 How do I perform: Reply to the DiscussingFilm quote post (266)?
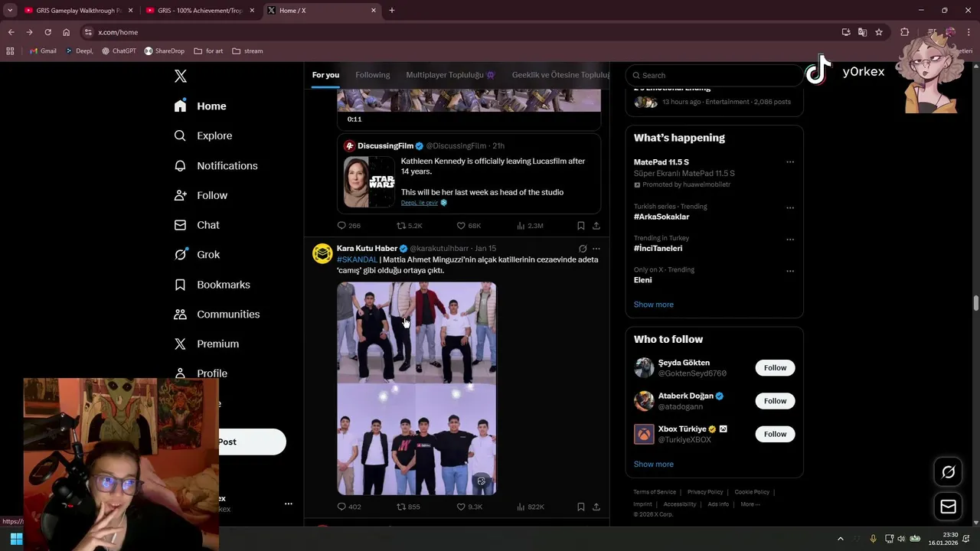tap(349, 226)
